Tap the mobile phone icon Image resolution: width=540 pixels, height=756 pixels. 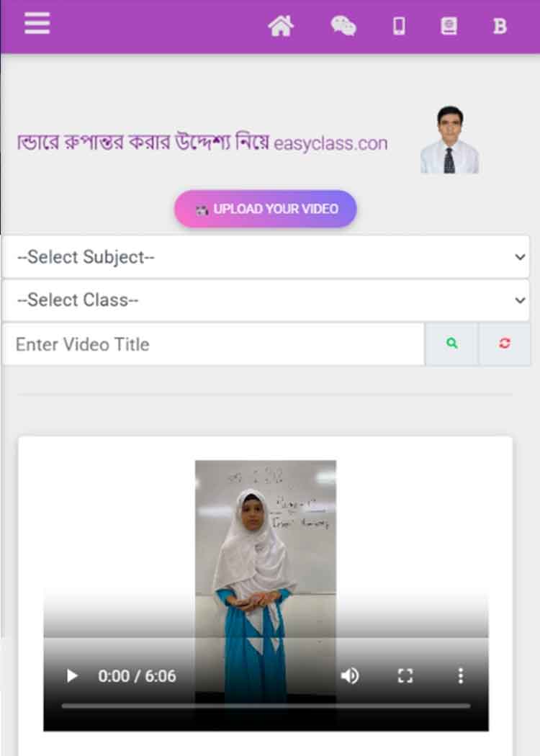[x=399, y=25]
